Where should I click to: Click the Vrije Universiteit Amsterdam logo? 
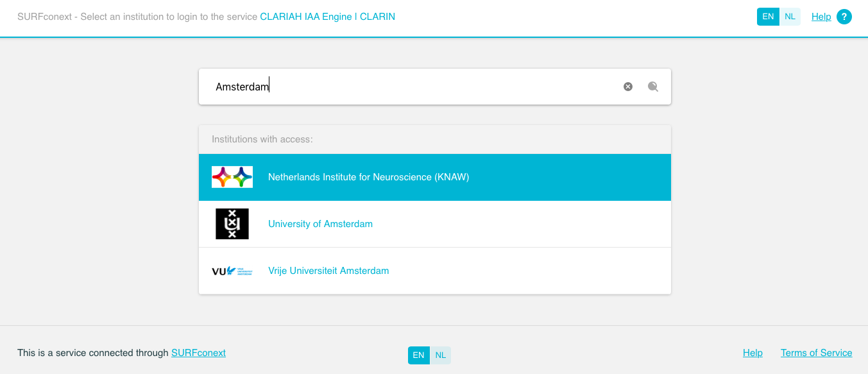click(232, 271)
